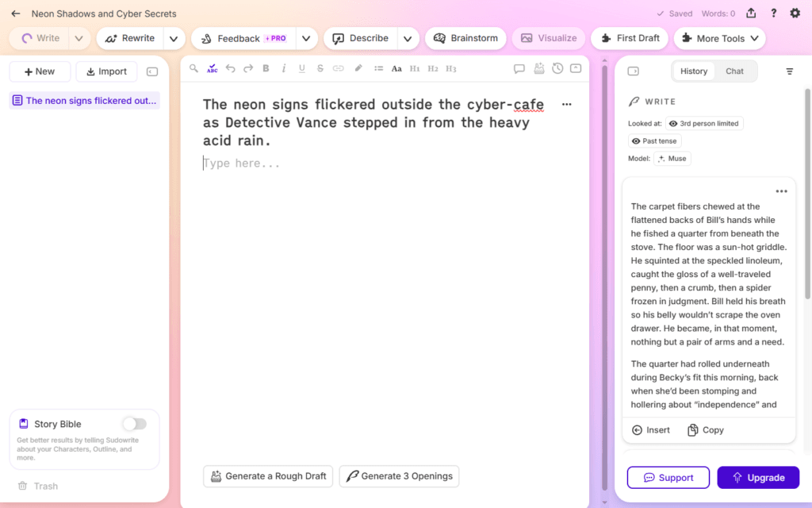Insert the generated text into document

coord(651,429)
